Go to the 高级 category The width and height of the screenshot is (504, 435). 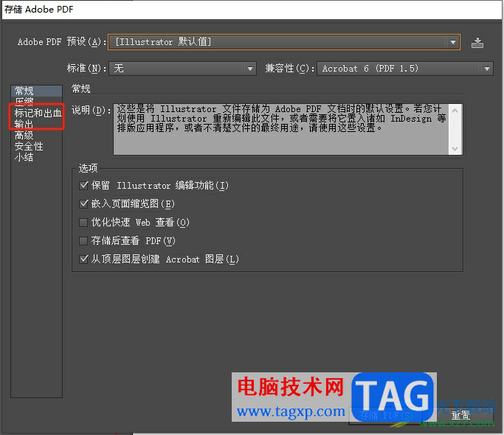click(x=24, y=135)
